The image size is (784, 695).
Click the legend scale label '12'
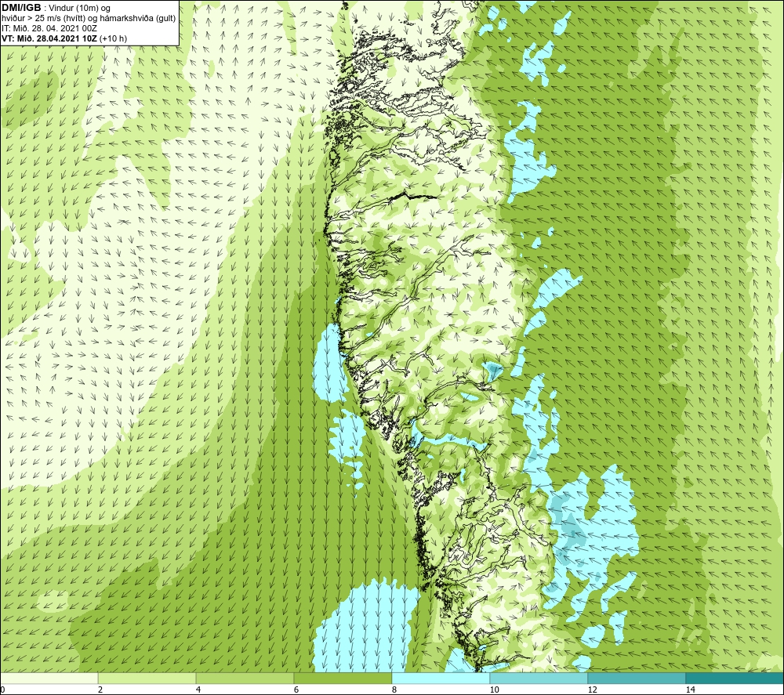(x=592, y=690)
